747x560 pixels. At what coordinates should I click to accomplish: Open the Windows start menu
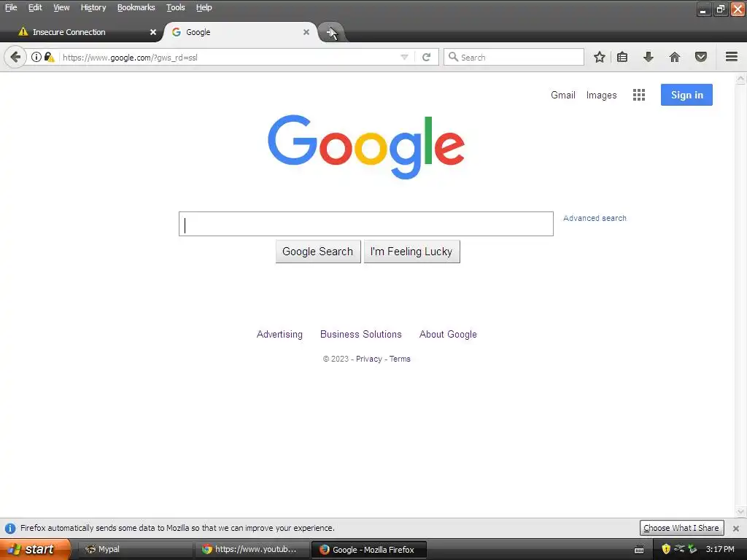tap(34, 549)
